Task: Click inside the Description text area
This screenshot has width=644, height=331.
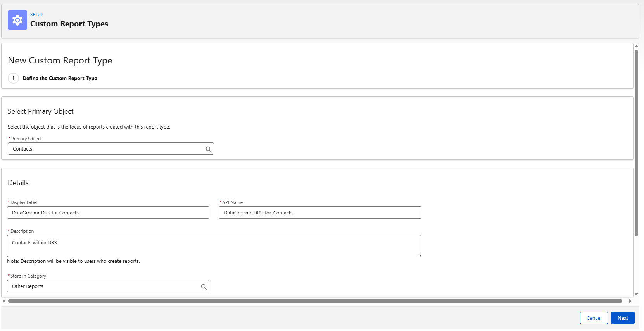Action: [214, 246]
